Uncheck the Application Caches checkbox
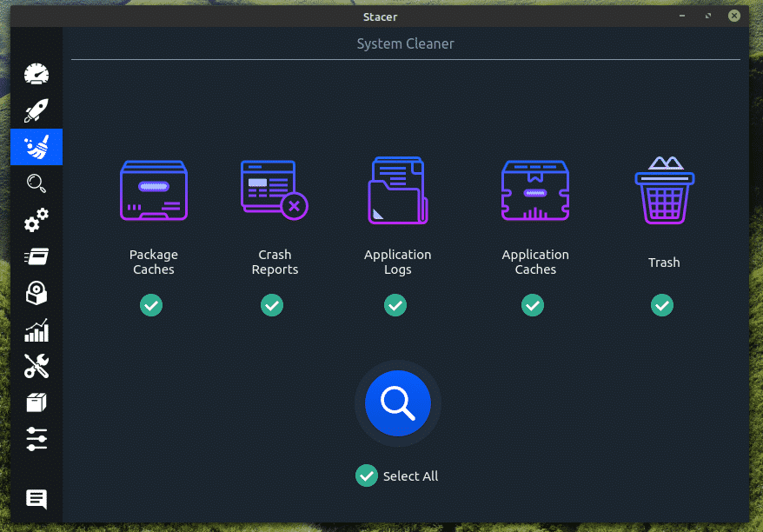The image size is (763, 532). click(533, 305)
